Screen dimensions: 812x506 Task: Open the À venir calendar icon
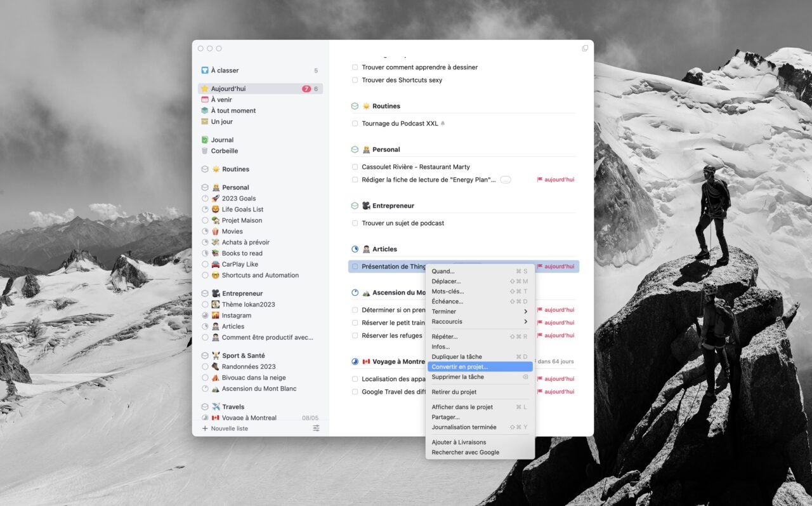tap(205, 100)
